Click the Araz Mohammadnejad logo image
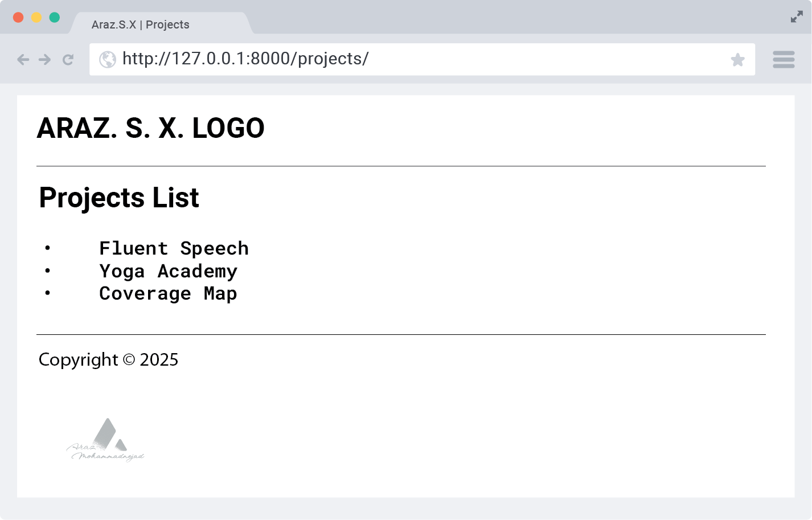 (106, 440)
